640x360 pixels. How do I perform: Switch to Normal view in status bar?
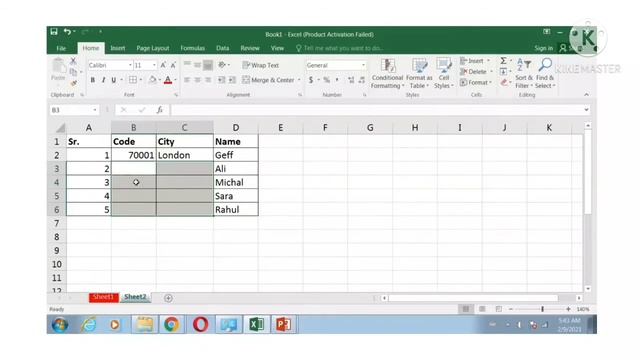point(466,309)
